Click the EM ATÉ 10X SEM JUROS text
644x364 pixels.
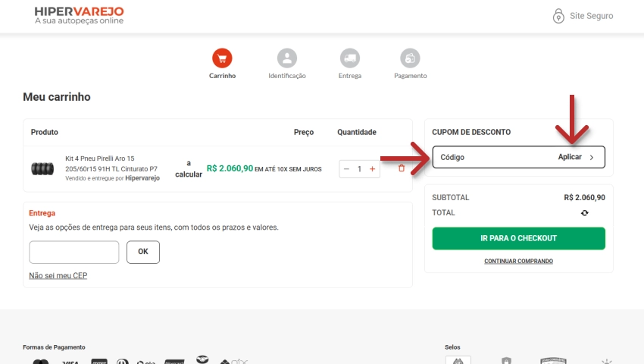pyautogui.click(x=288, y=169)
